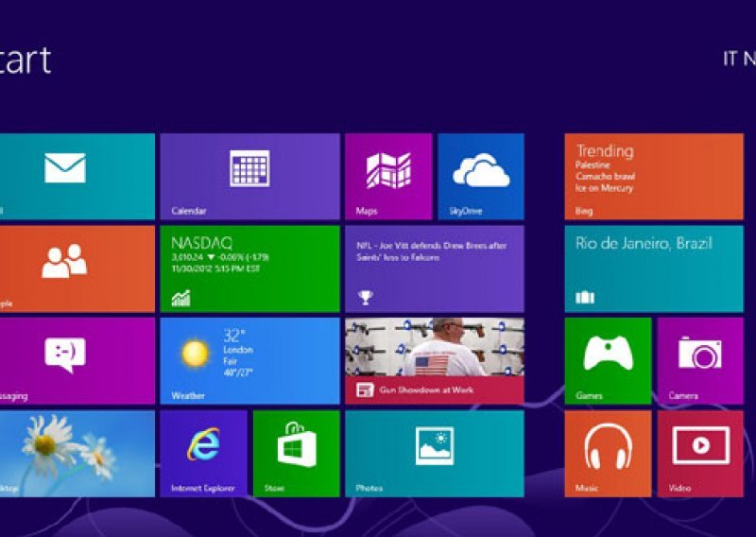Launch the Maps tile
Image resolution: width=756 pixels, height=537 pixels.
(388, 177)
